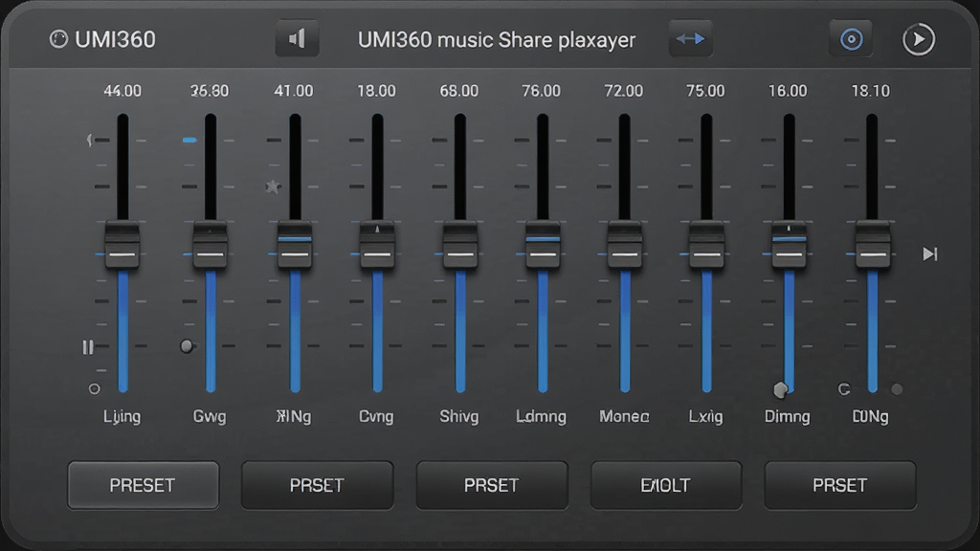This screenshot has height=551, width=980.
Task: Click the 75.00 value above Lxiig slider
Action: coord(705,91)
